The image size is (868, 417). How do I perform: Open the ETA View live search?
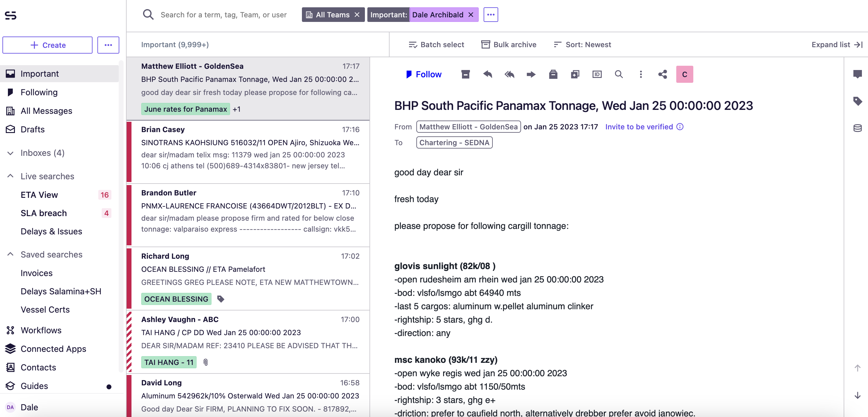coord(59,194)
